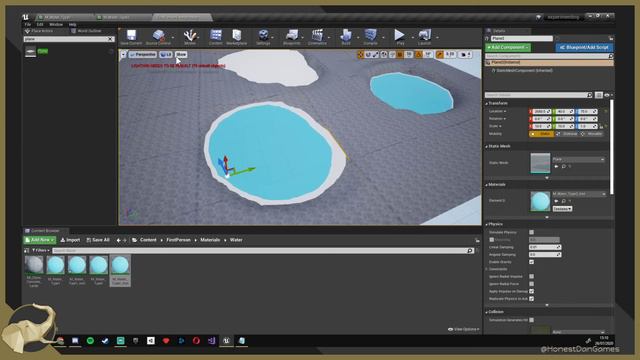Click the green Add Component button
The height and width of the screenshot is (360, 640).
coord(508,48)
